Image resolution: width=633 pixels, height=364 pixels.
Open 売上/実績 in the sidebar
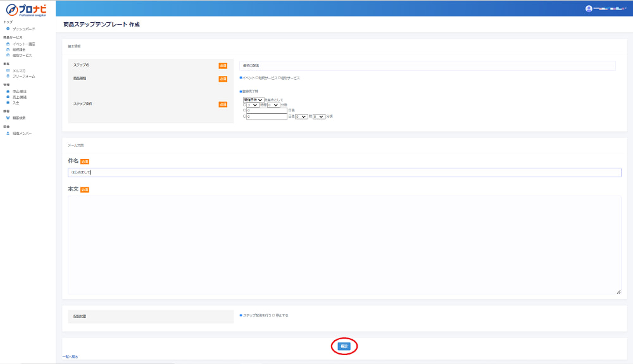pyautogui.click(x=19, y=97)
